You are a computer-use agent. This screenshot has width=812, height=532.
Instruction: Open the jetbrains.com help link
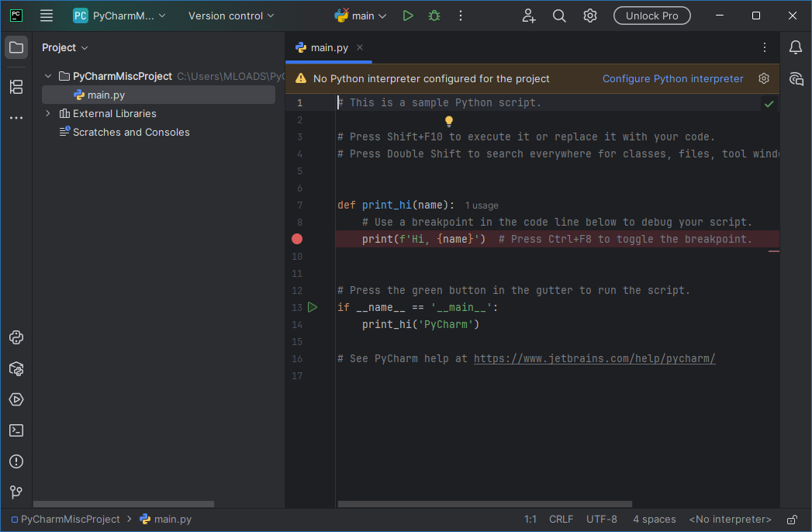tap(595, 358)
